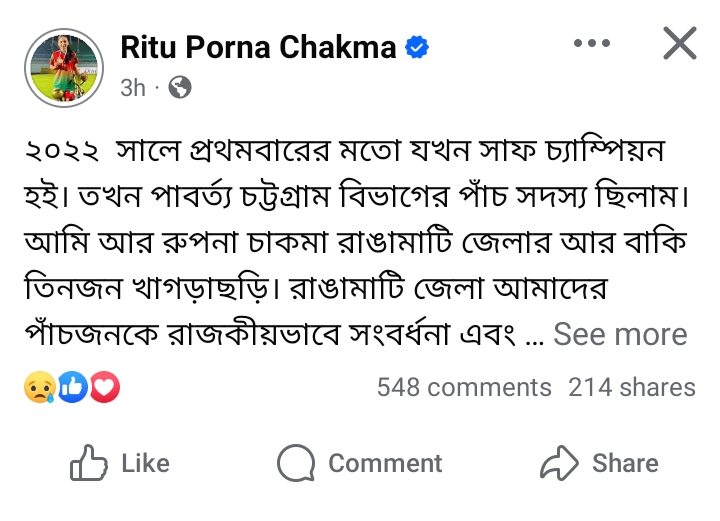Image resolution: width=720 pixels, height=521 pixels.
Task: Dismiss the post with the X icon
Action: tap(680, 43)
